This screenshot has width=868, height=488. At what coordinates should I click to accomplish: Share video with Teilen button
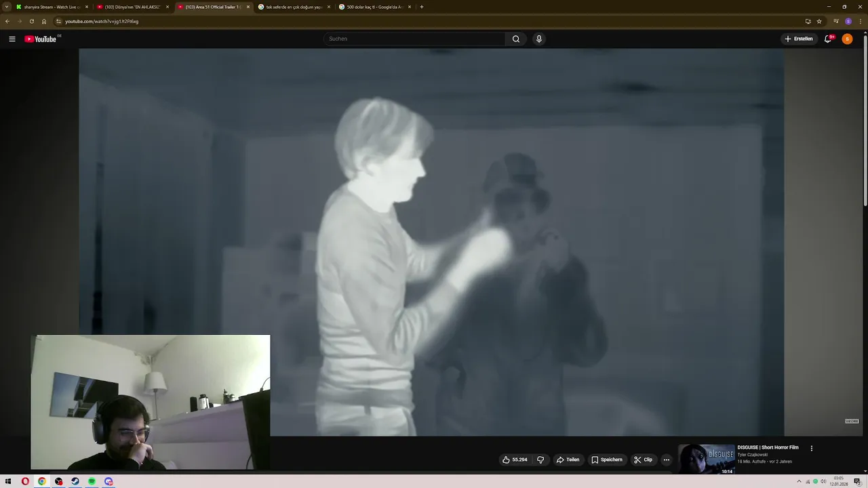tap(568, 460)
